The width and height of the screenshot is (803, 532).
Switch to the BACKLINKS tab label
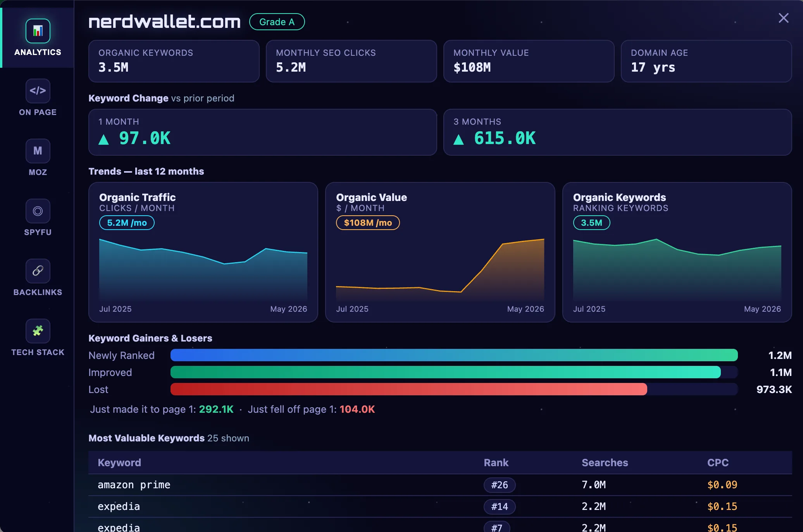pyautogui.click(x=38, y=292)
